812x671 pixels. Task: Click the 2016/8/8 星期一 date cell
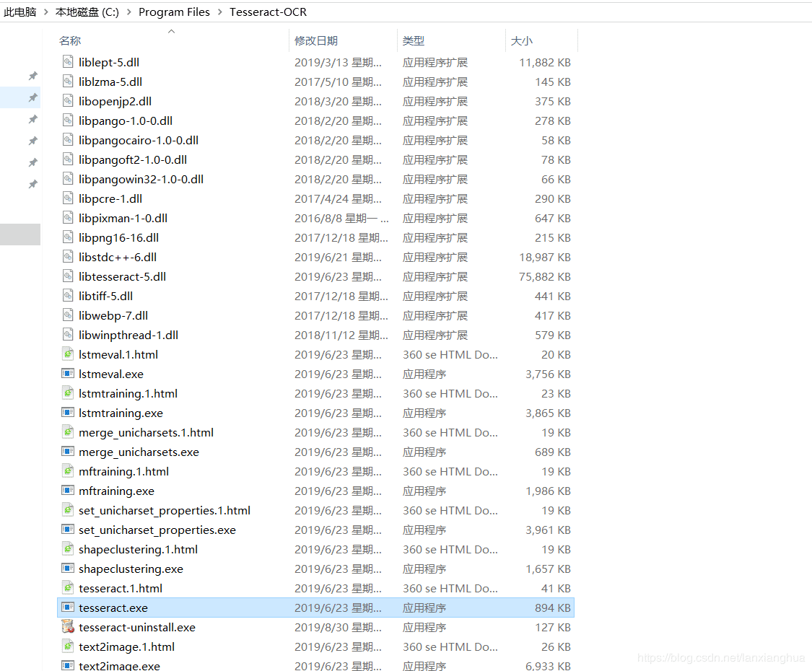tap(341, 218)
